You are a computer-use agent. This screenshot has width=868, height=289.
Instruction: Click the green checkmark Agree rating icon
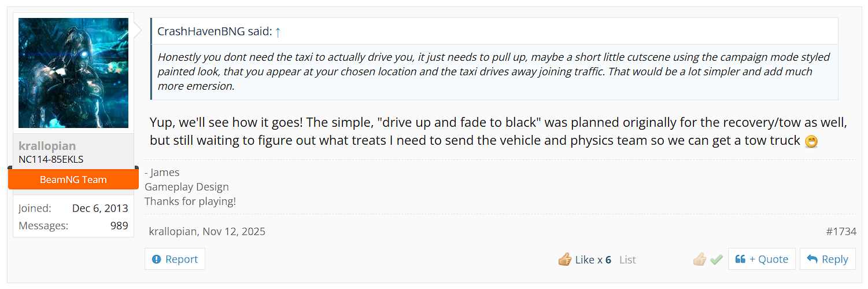[716, 259]
